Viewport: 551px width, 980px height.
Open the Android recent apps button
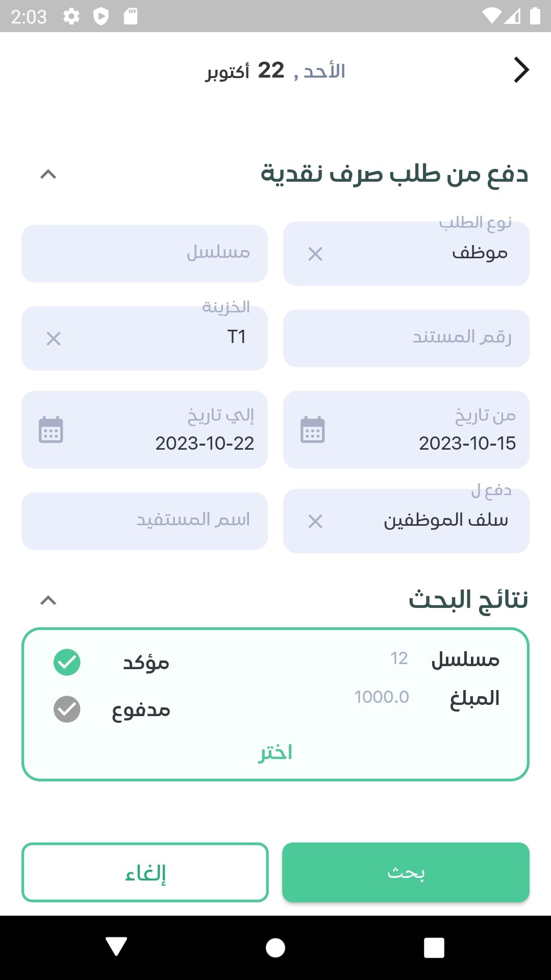pyautogui.click(x=434, y=948)
